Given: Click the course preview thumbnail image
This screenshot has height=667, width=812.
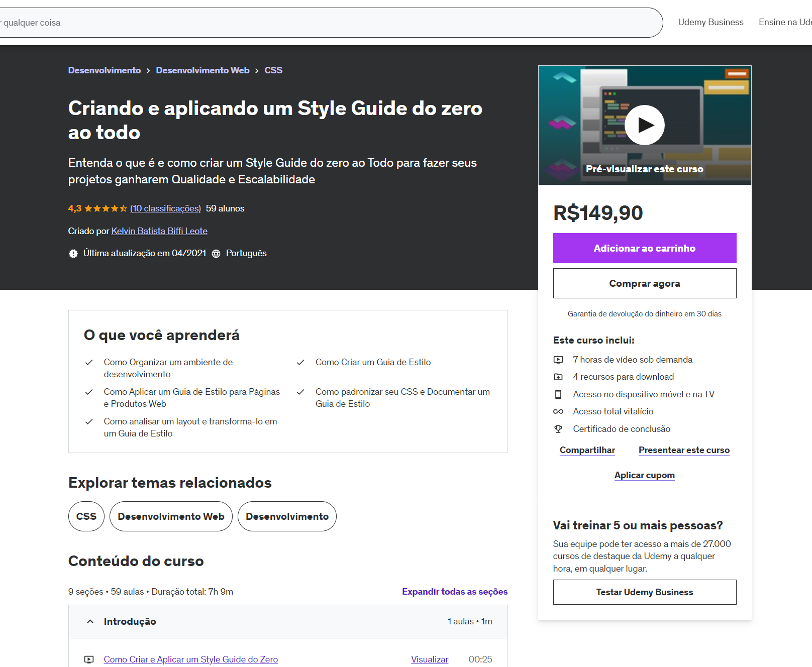Looking at the screenshot, I should click(645, 125).
